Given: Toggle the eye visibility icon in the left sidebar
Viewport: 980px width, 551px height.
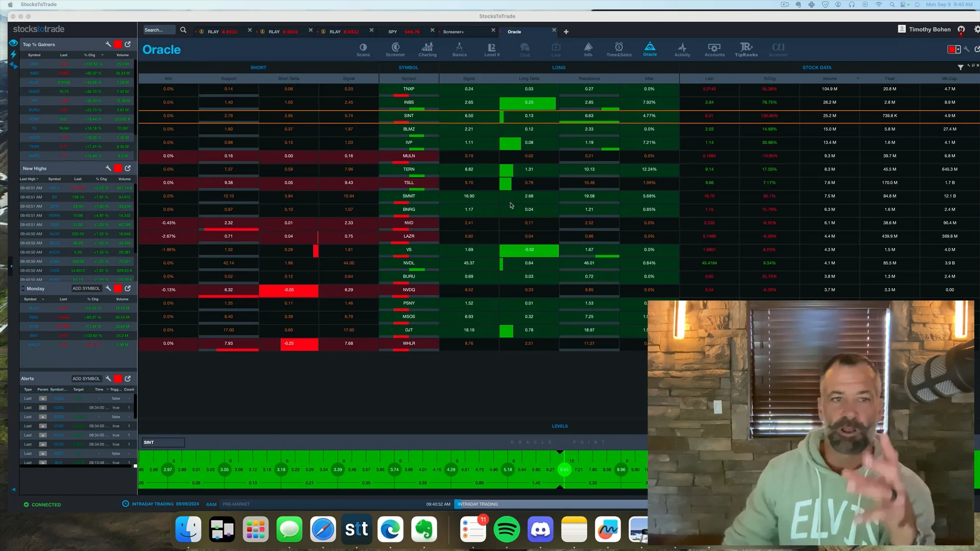Looking at the screenshot, I should 13,43.
